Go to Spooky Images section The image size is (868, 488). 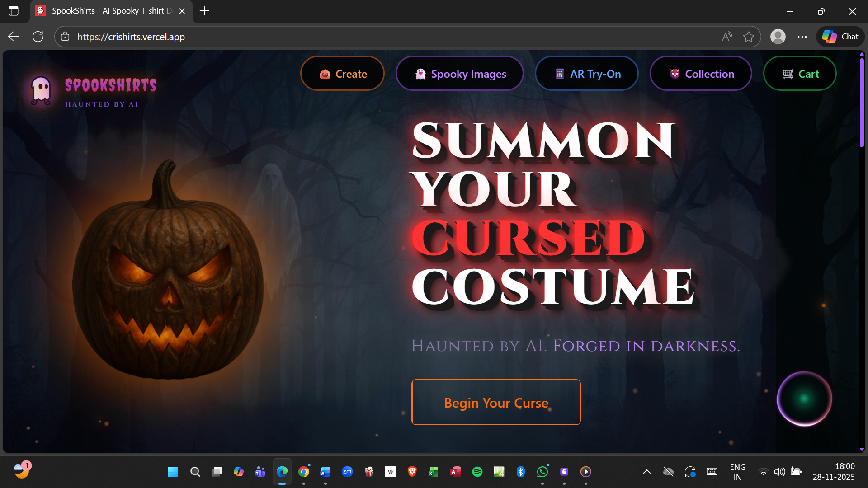pyautogui.click(x=459, y=74)
